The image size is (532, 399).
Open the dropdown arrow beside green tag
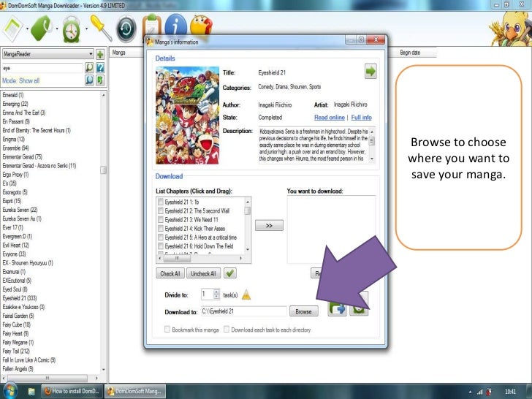[57, 29]
